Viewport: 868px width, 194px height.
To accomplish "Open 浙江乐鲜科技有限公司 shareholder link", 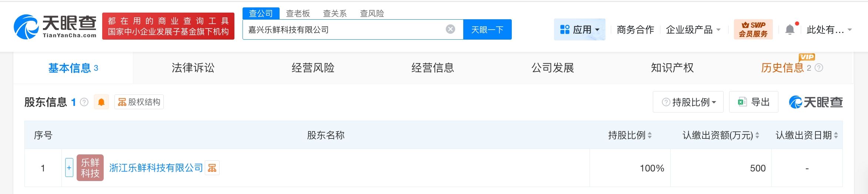I will tap(156, 168).
